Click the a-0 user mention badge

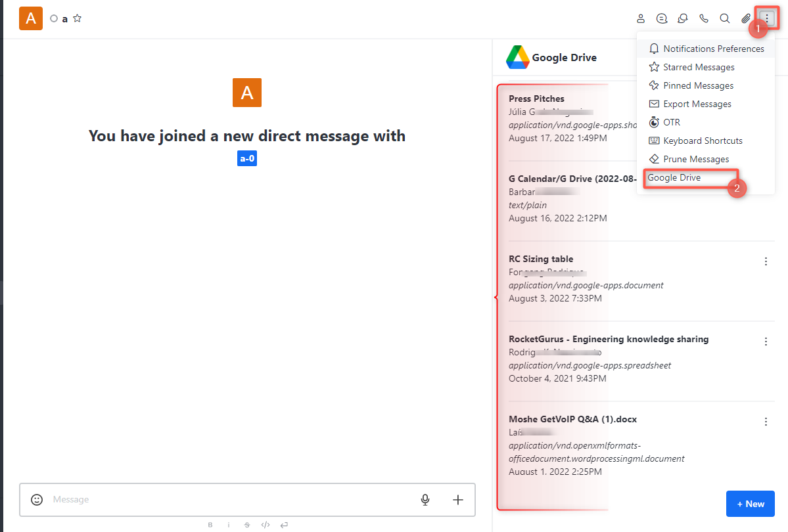point(246,159)
